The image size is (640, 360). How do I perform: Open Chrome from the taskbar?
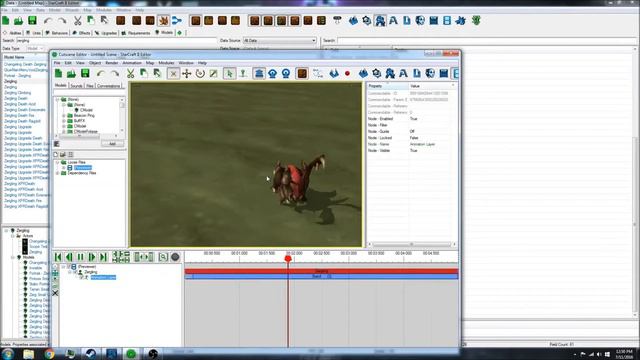point(49,354)
